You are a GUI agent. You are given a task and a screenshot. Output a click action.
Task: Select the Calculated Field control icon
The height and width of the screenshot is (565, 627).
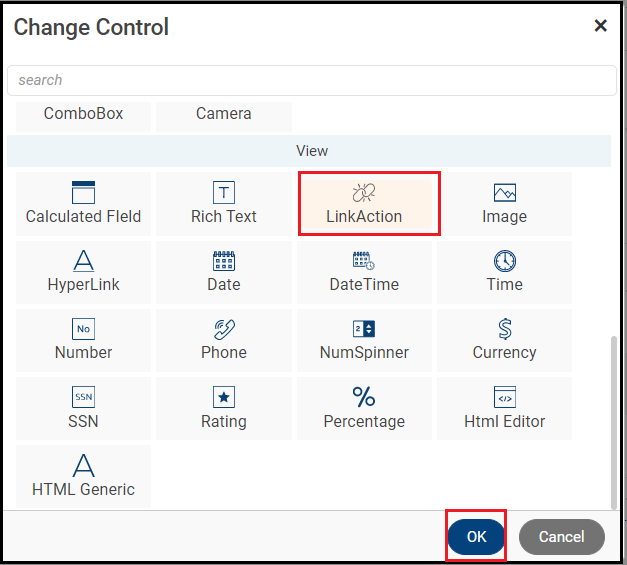click(83, 192)
